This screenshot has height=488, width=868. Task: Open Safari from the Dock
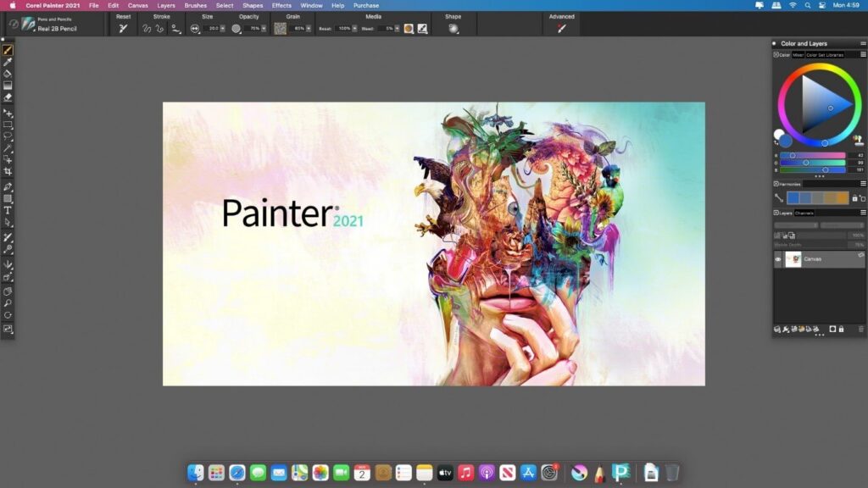237,473
